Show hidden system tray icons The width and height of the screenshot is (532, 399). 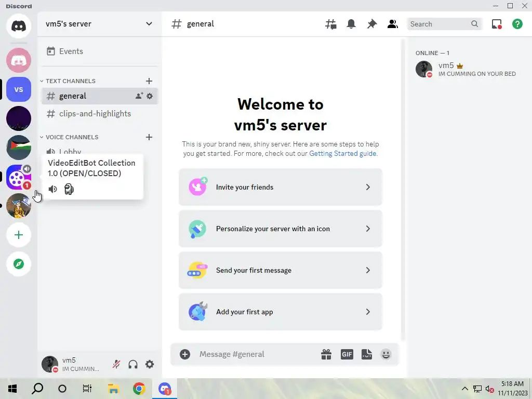(465, 389)
